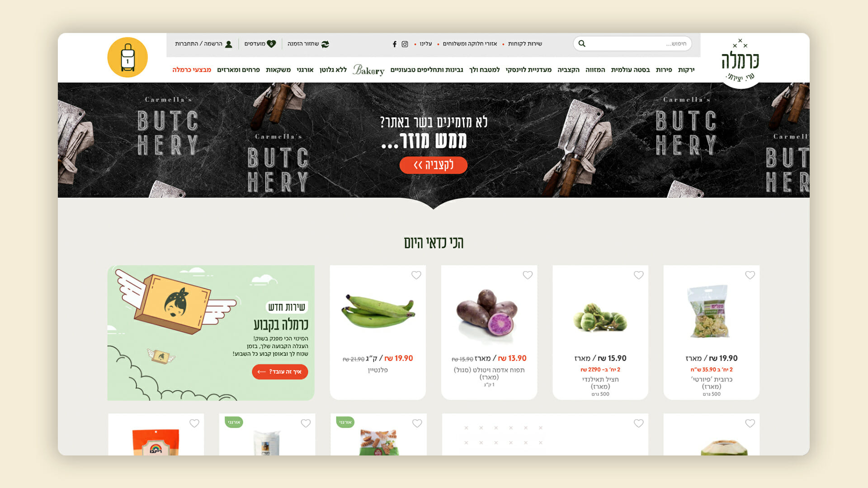This screenshot has height=488, width=868.
Task: Click the Facebook icon in header
Action: tap(395, 44)
